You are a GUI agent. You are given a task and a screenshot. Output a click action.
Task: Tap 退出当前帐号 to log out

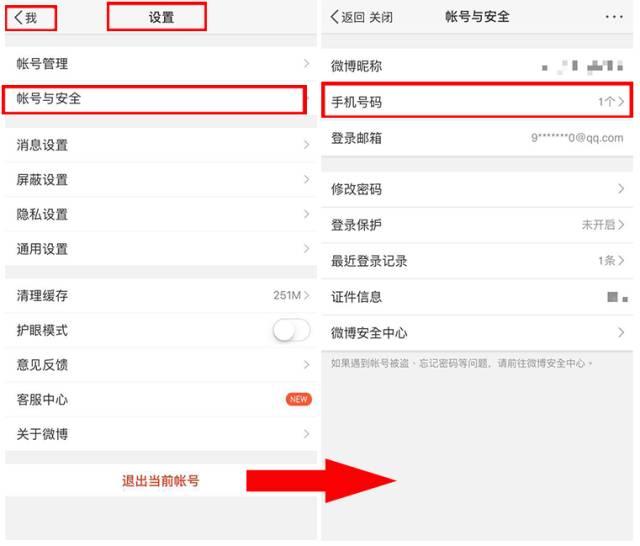point(161,481)
